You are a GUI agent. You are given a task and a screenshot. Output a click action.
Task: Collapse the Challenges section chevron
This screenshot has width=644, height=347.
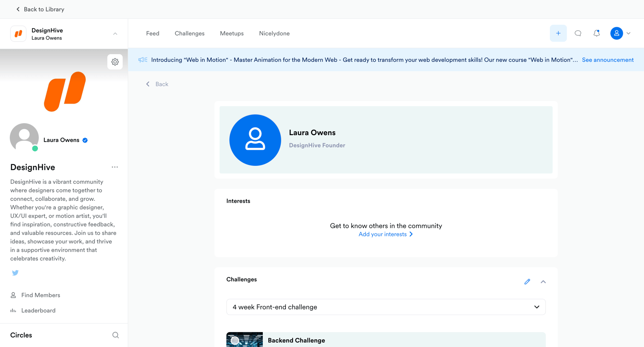click(x=543, y=282)
